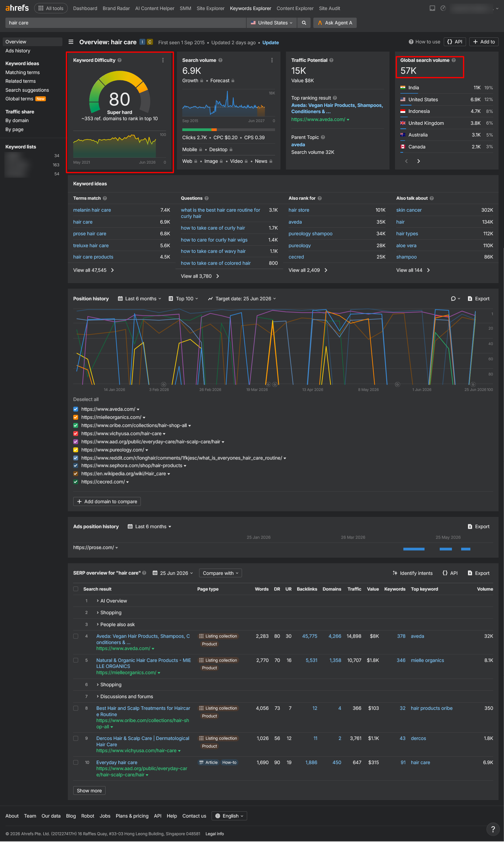Open United States country dropdown
The width and height of the screenshot is (504, 842).
(x=271, y=23)
